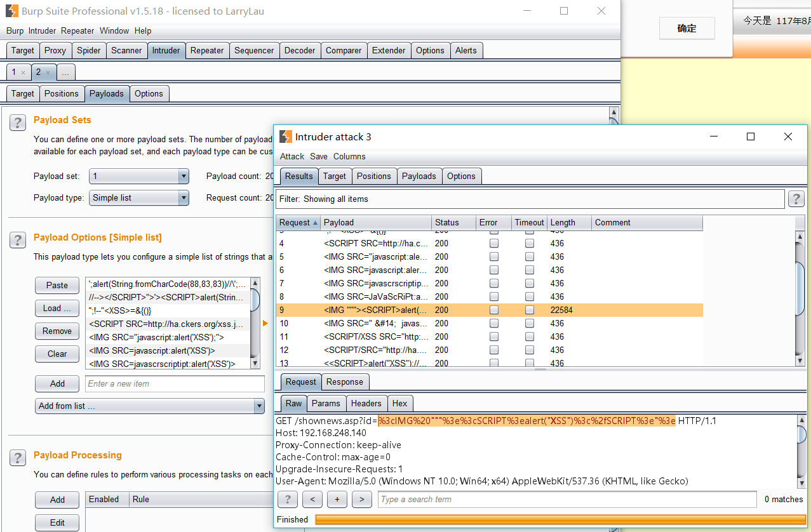Select payload '<IMG SRC=javascript:alert('XSS')>' in list
The height and width of the screenshot is (532, 811).
click(168, 350)
